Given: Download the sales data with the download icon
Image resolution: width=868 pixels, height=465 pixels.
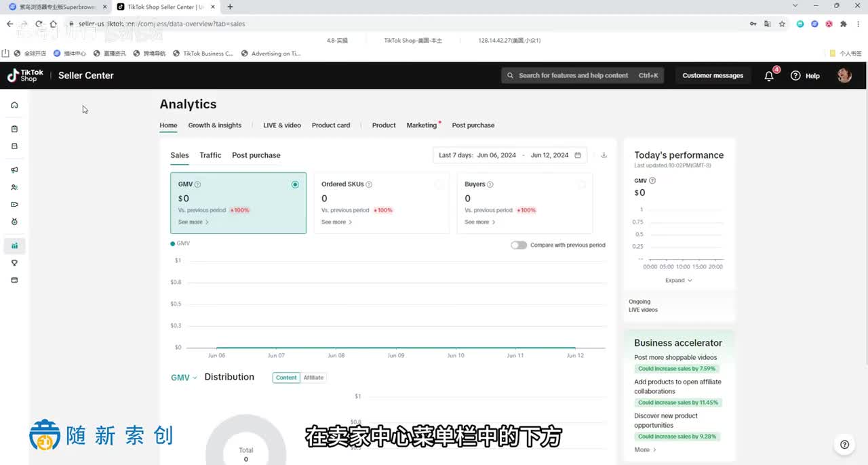Looking at the screenshot, I should click(x=604, y=155).
